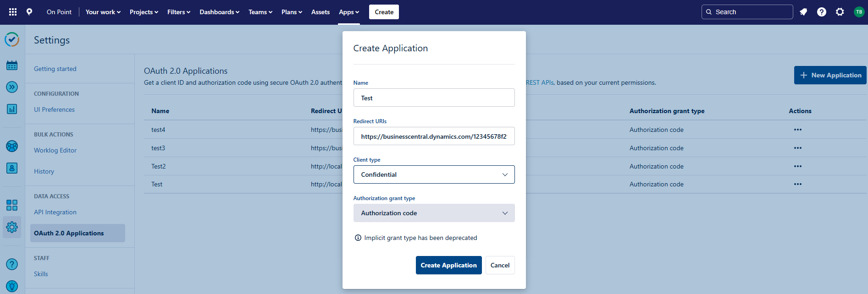Cancel the Create Application dialog
Image resolution: width=868 pixels, height=294 pixels.
click(x=500, y=265)
